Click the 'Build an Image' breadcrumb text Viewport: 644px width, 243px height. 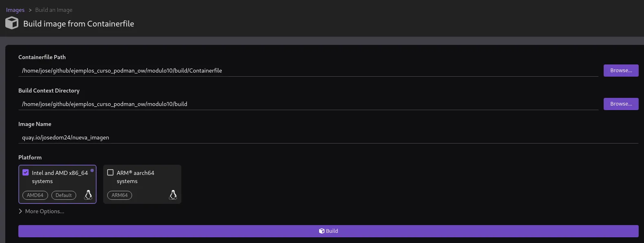coord(54,10)
